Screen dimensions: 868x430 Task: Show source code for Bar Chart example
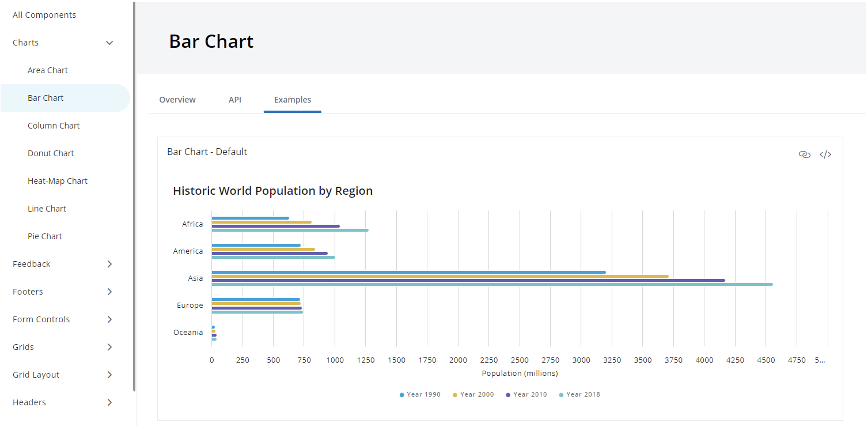(x=825, y=154)
